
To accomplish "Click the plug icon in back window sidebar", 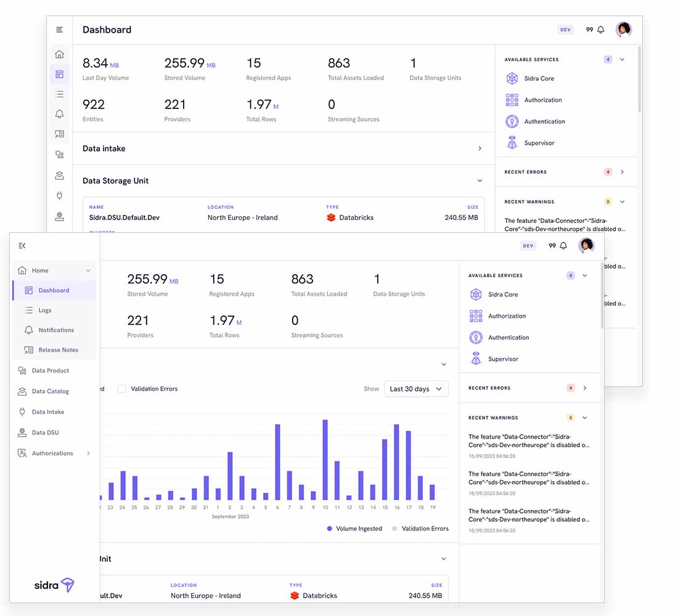I will coord(59,196).
